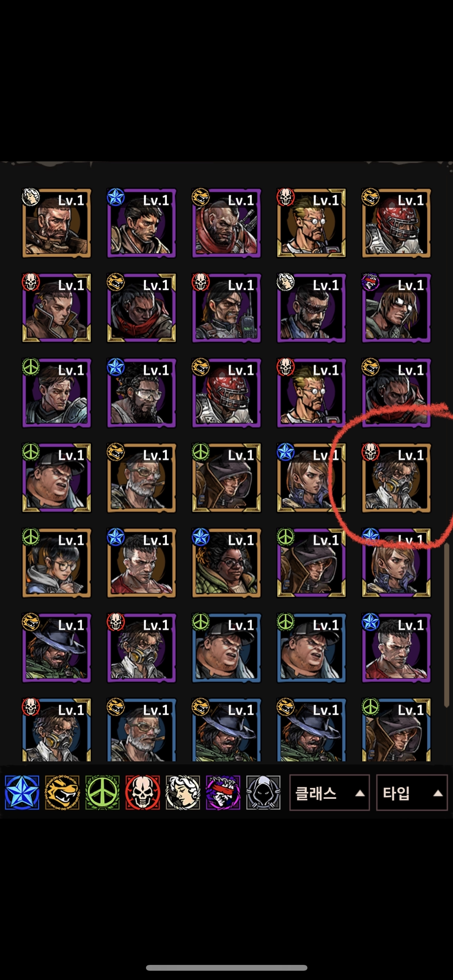This screenshot has height=980, width=453.
Task: Pick the bearded hero wearing safety goggles
Action: (x=141, y=393)
